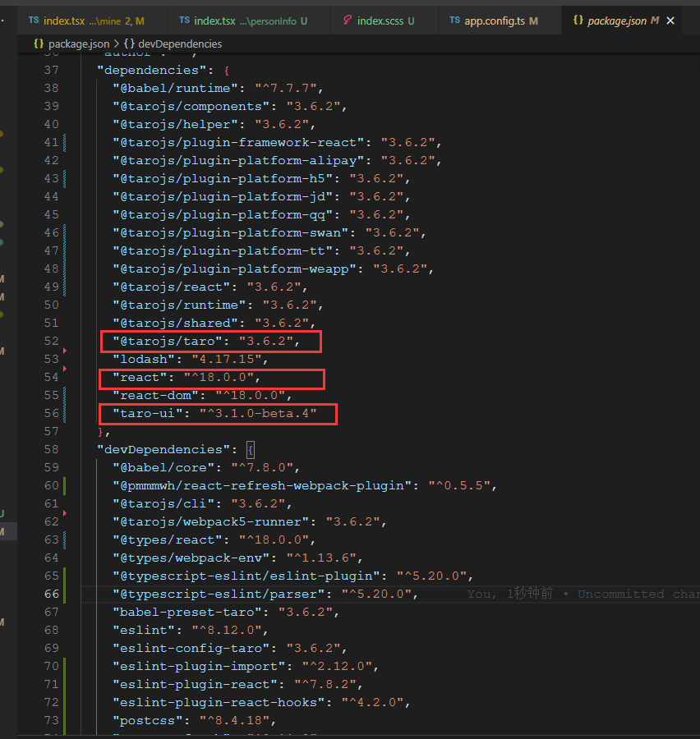The height and width of the screenshot is (739, 700).
Task: Click "@tarojs/taro" version line
Action: coord(206,342)
